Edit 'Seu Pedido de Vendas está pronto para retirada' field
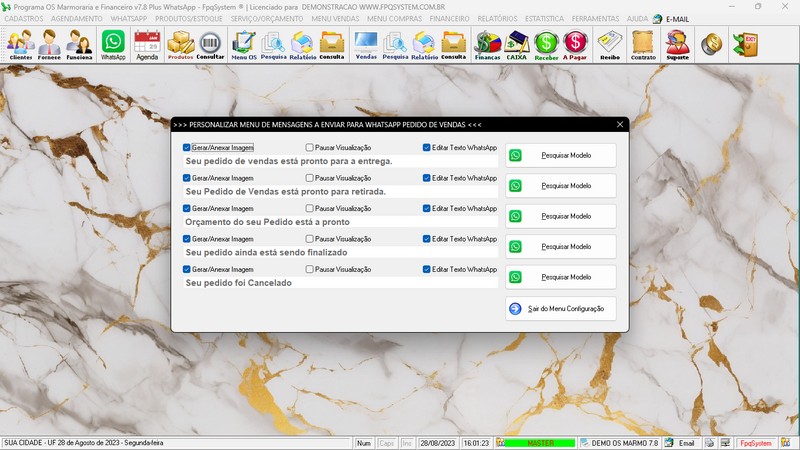The image size is (800, 450). tap(340, 192)
